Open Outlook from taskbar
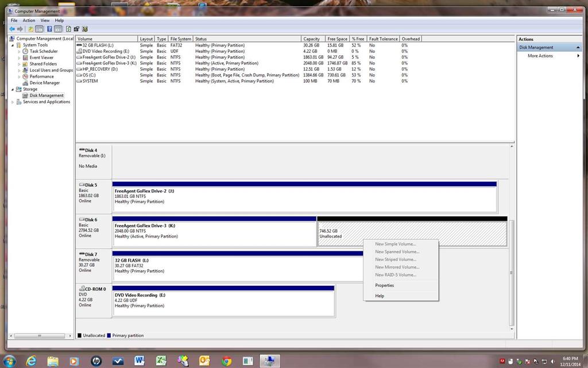The image size is (588, 368). tap(204, 361)
